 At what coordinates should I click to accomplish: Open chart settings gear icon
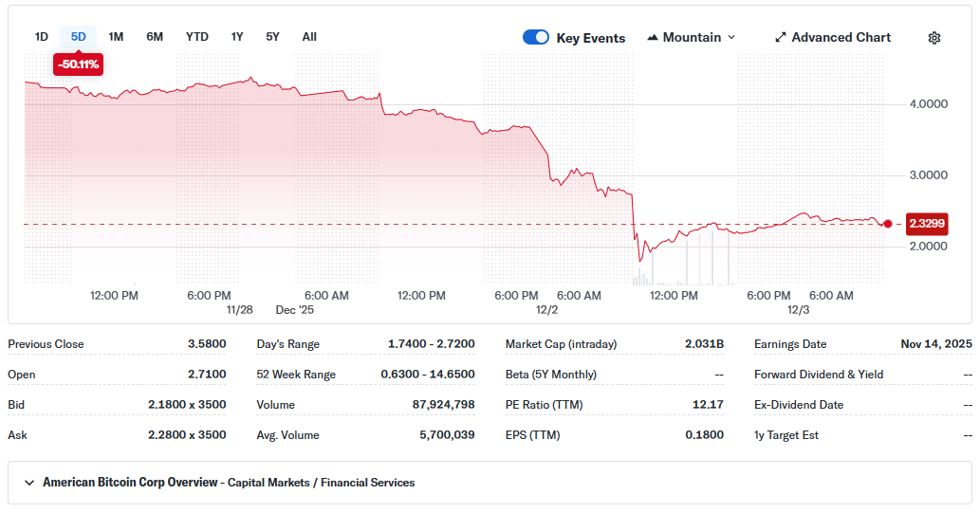[934, 38]
